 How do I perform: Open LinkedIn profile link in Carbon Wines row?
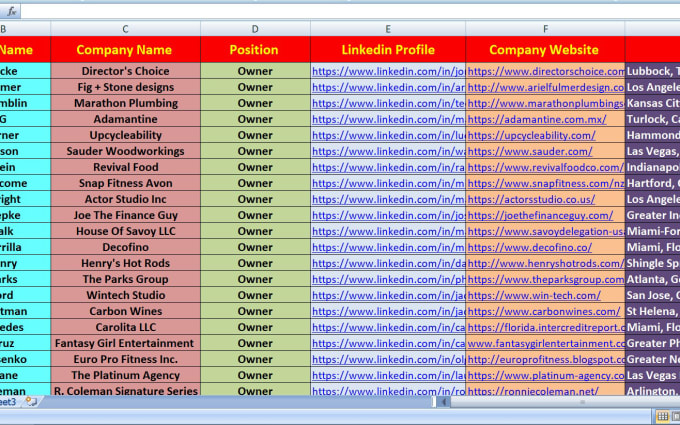(x=388, y=312)
